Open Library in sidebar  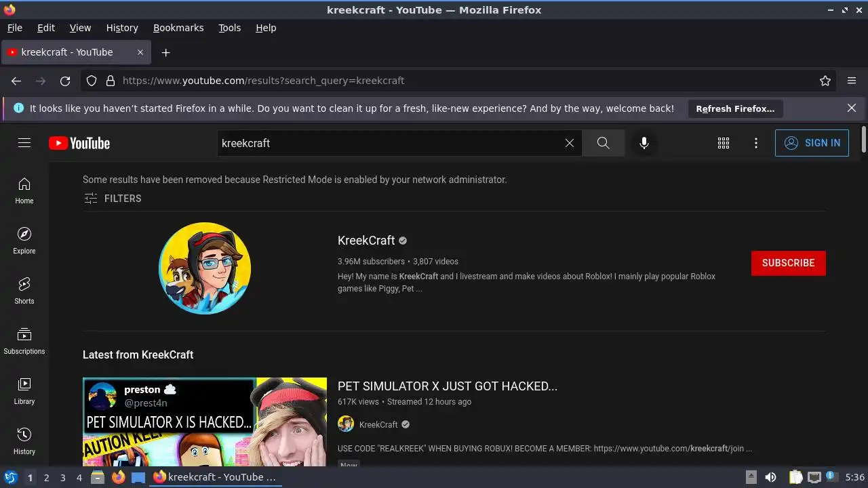[x=24, y=392]
